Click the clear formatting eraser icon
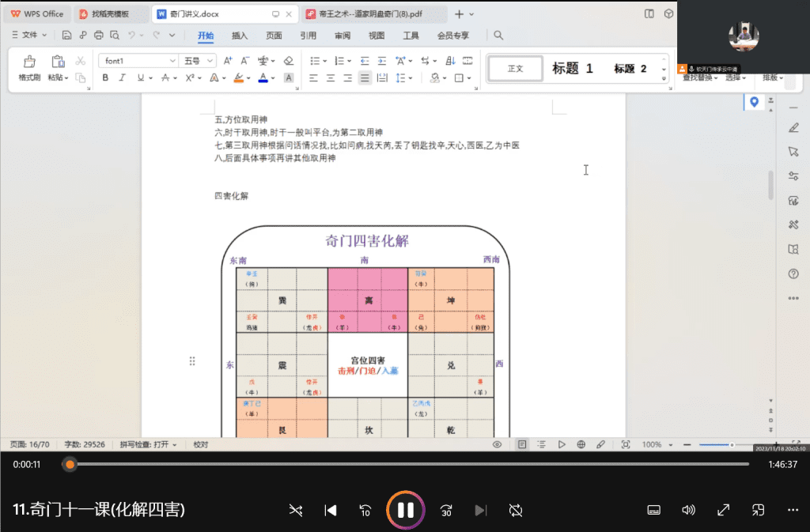810x532 pixels. point(288,61)
